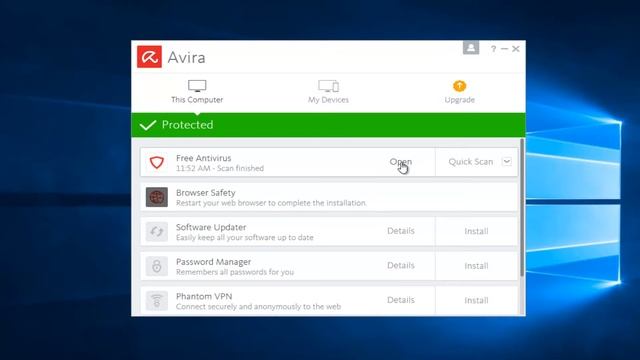The width and height of the screenshot is (640, 360).
Task: Click the Avira red logo icon
Action: [149, 57]
